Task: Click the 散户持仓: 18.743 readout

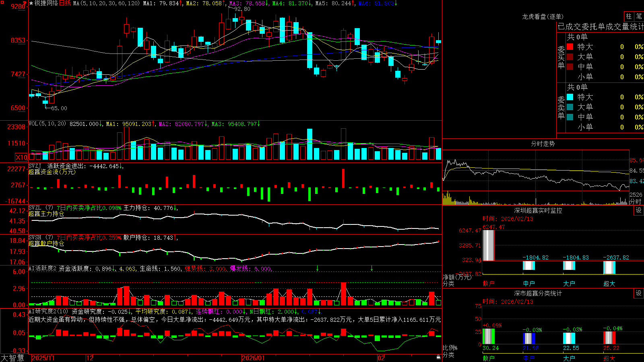Action: click(x=148, y=238)
